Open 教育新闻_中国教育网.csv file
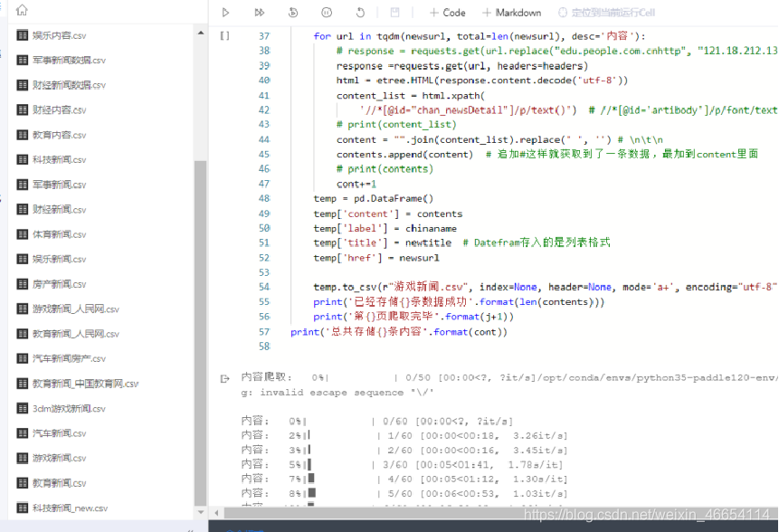This screenshot has height=532, width=779. tap(85, 384)
